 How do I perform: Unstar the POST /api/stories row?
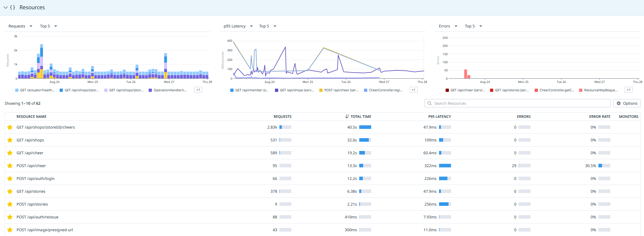[x=10, y=204]
